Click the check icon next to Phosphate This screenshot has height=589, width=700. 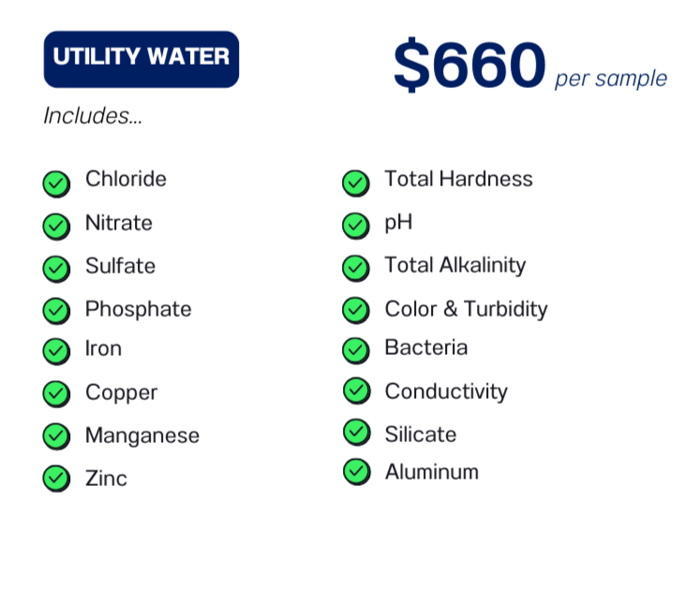point(57,311)
